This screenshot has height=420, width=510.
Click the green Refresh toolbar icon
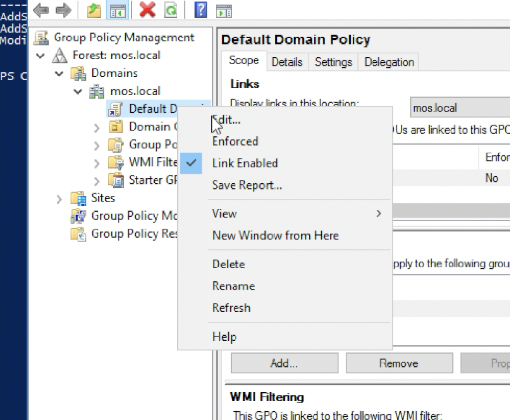tap(171, 10)
